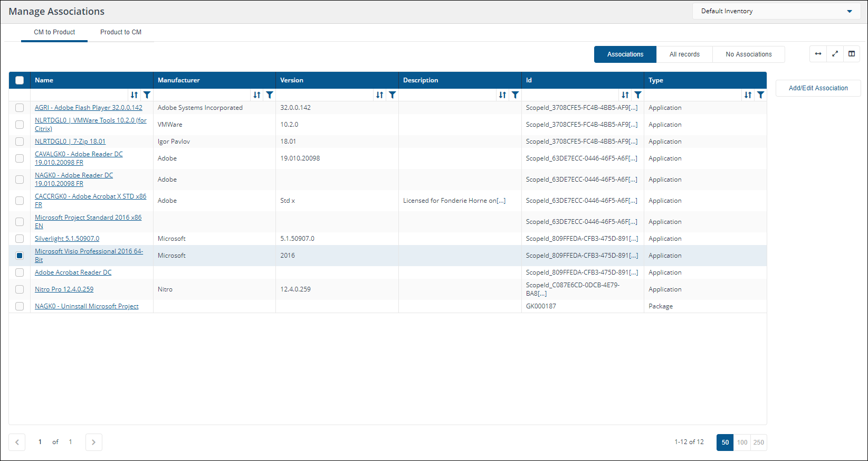Click the filter icon in Version column

click(393, 95)
